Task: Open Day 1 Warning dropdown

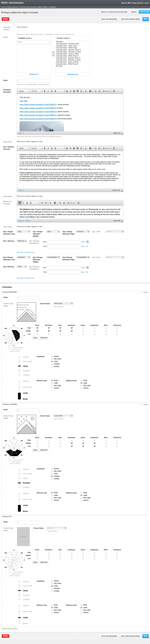Action: [22, 241]
